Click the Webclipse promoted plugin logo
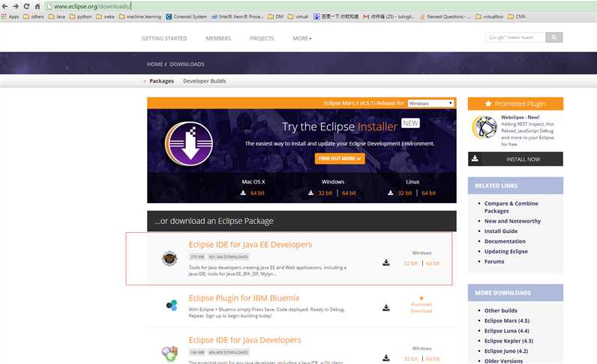This screenshot has width=597, height=364. click(484, 127)
